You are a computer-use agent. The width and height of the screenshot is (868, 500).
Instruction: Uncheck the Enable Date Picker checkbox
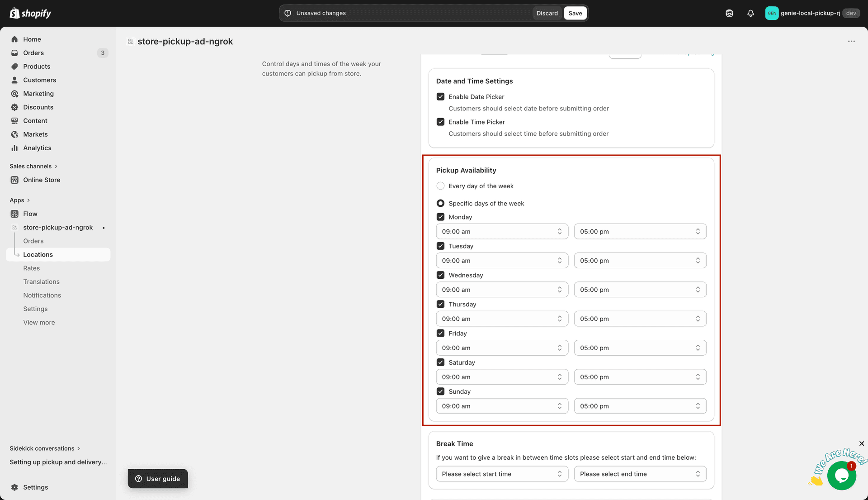(x=440, y=97)
